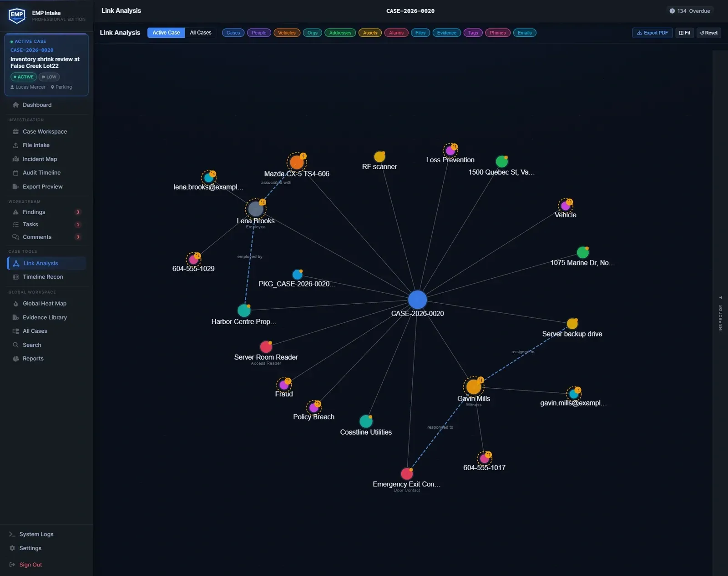Select the Mazda CX-5 TS4-606 node
The height and width of the screenshot is (576, 728).
(297, 162)
